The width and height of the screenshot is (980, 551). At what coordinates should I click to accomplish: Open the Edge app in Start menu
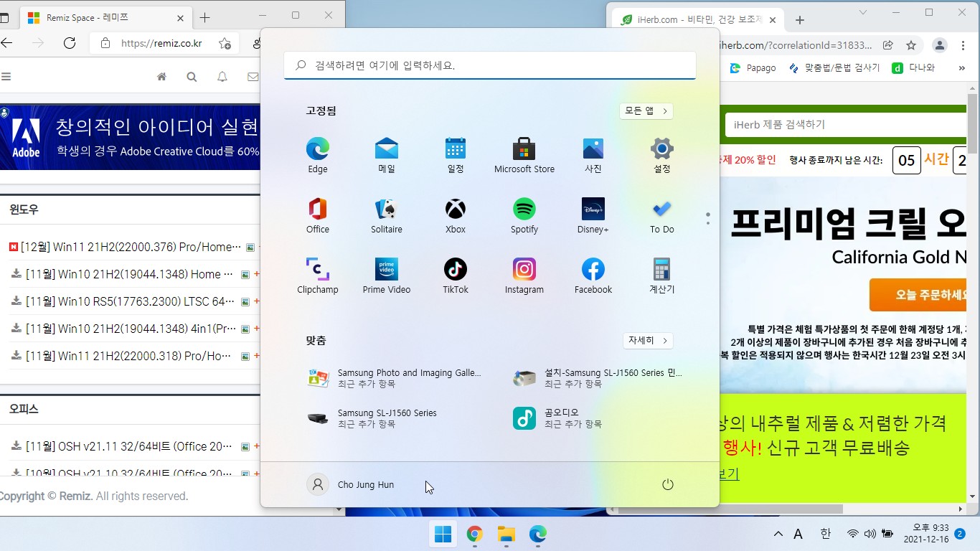pyautogui.click(x=318, y=156)
